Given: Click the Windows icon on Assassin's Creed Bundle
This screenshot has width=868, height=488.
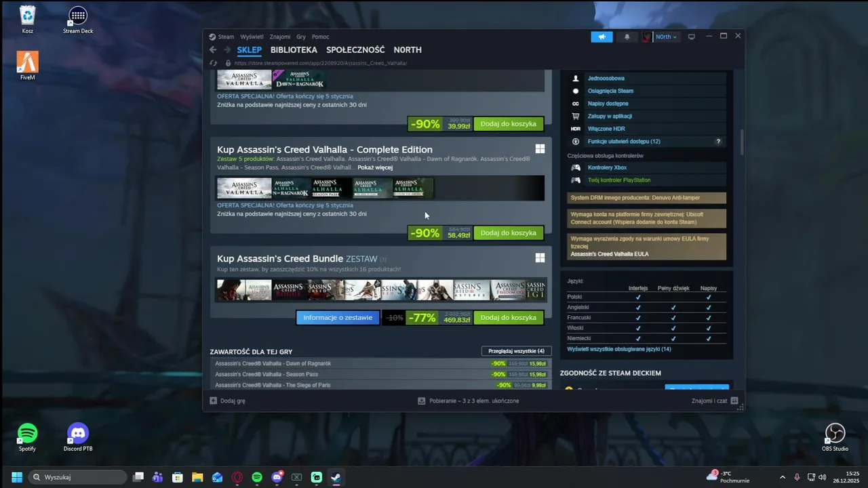Looking at the screenshot, I should [x=540, y=258].
